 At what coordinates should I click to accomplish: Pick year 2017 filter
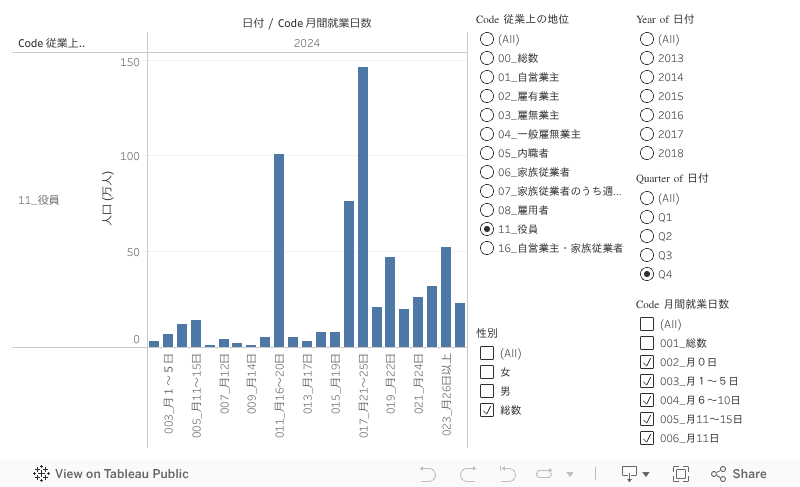pyautogui.click(x=646, y=134)
